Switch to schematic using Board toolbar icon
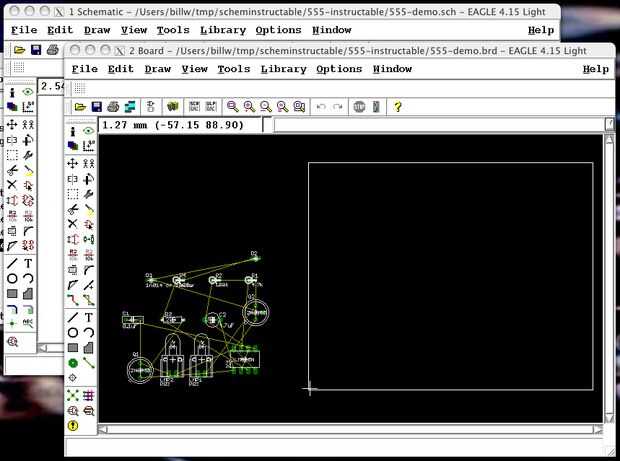 coord(151,107)
